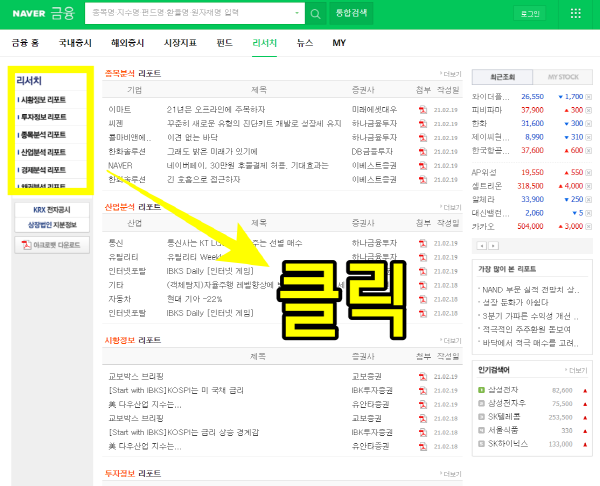This screenshot has height=486, width=600.
Task: Click the 로그인 button
Action: tap(530, 14)
